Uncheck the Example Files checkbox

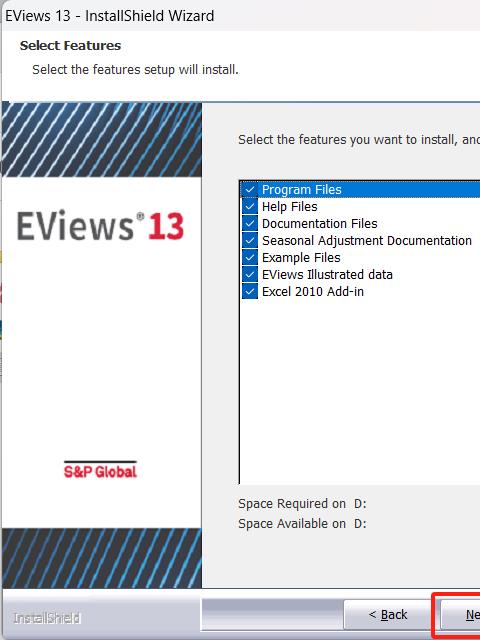tap(249, 258)
